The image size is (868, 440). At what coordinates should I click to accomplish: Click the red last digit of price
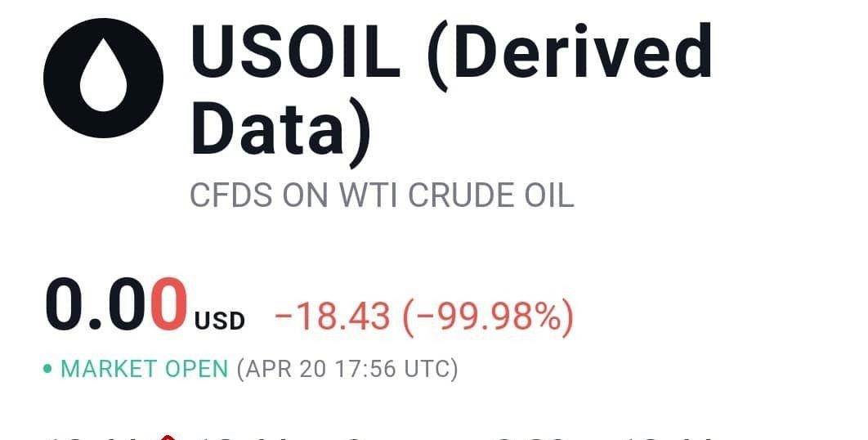168,304
